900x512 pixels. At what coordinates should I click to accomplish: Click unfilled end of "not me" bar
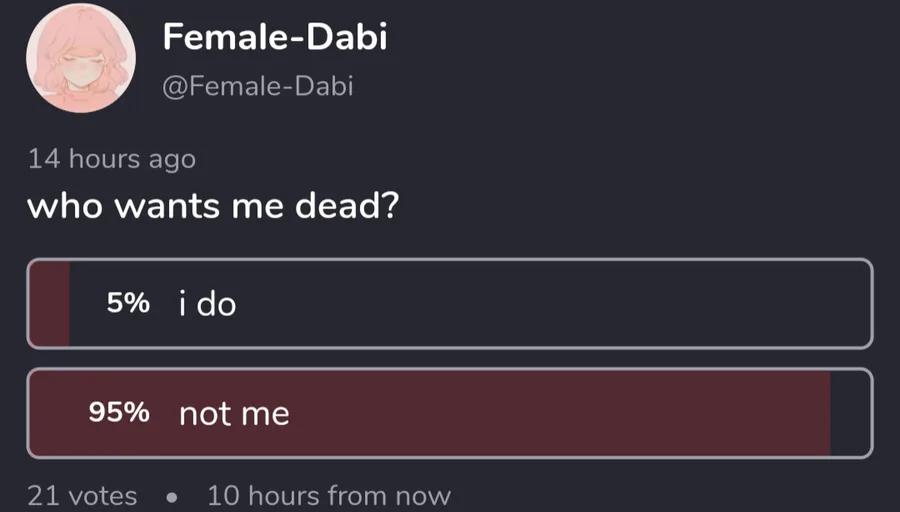pos(850,413)
